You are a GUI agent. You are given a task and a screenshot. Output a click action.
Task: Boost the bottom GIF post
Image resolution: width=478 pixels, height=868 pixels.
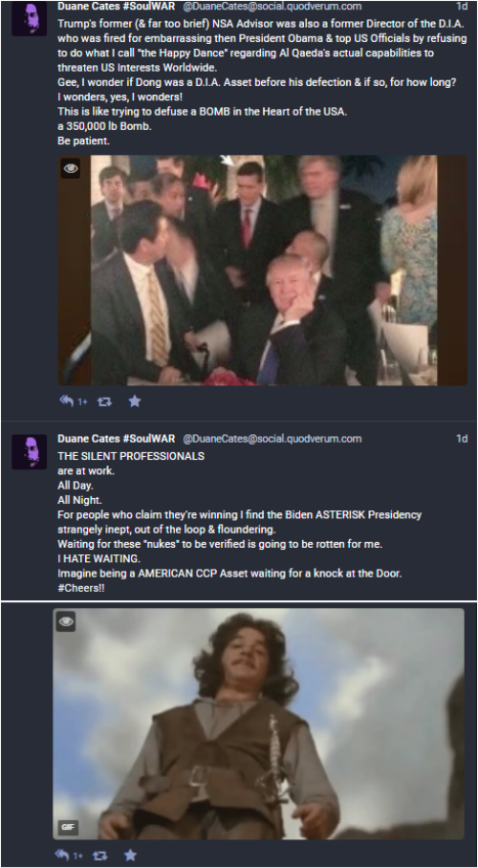(x=99, y=856)
